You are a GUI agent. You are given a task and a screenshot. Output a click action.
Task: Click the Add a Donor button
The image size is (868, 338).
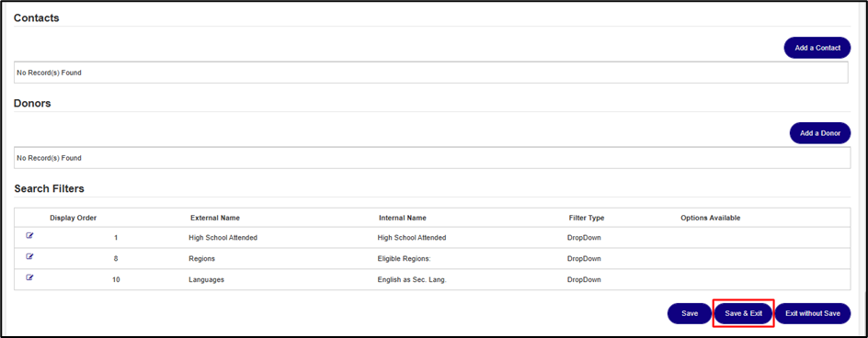click(x=820, y=133)
